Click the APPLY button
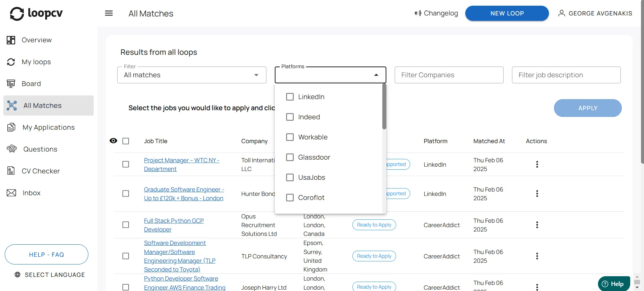Viewport: 644px width, 291px height. (588, 108)
